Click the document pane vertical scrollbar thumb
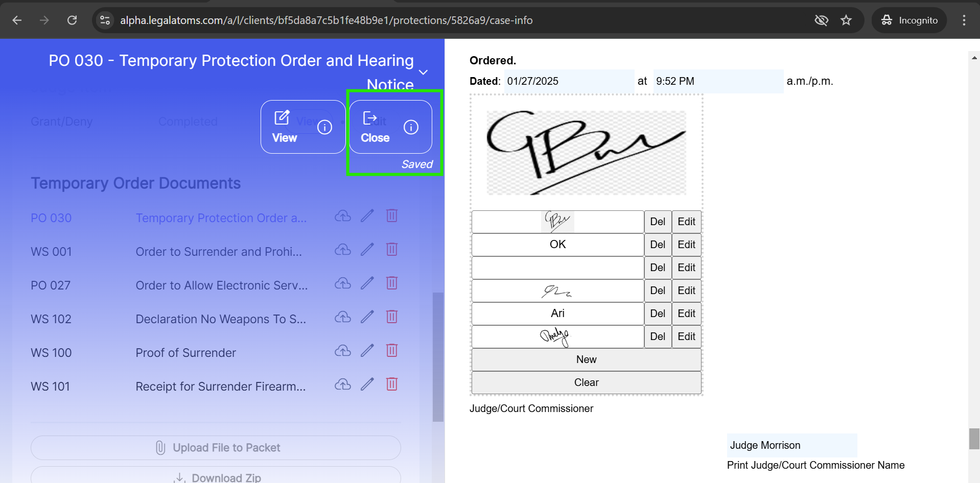This screenshot has height=483, width=980. 974,439
